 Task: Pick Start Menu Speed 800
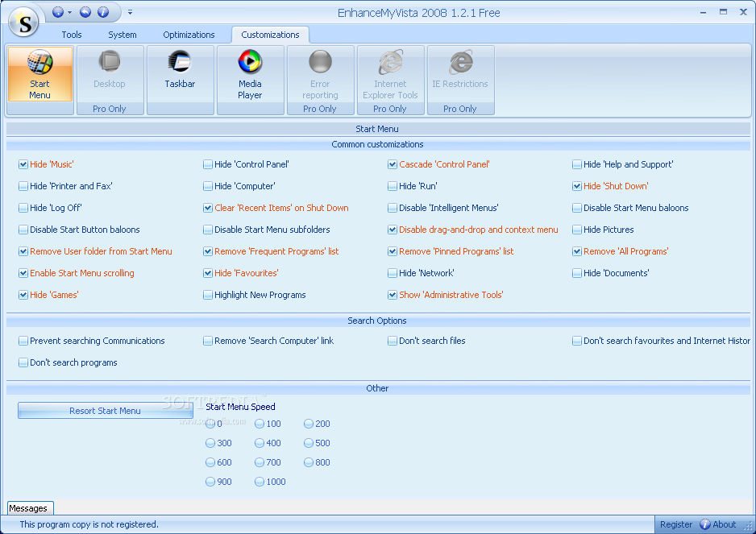point(309,462)
